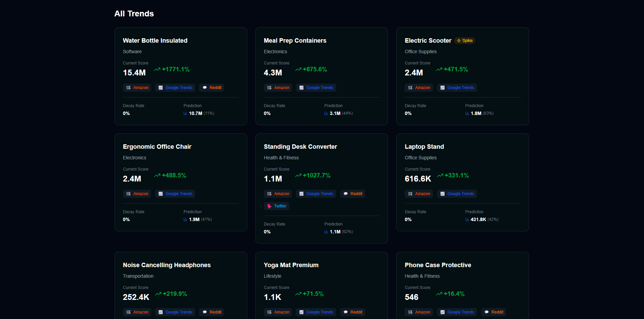
Task: Click Amazon tag on Meal Prep Containers card
Action: pos(278,88)
